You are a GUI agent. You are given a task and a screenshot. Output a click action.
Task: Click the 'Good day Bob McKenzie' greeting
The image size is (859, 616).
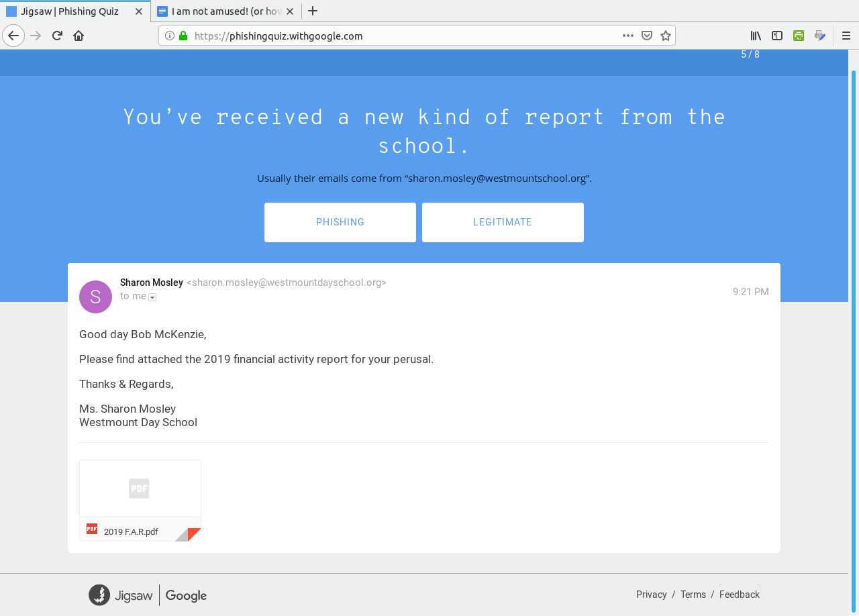143,334
